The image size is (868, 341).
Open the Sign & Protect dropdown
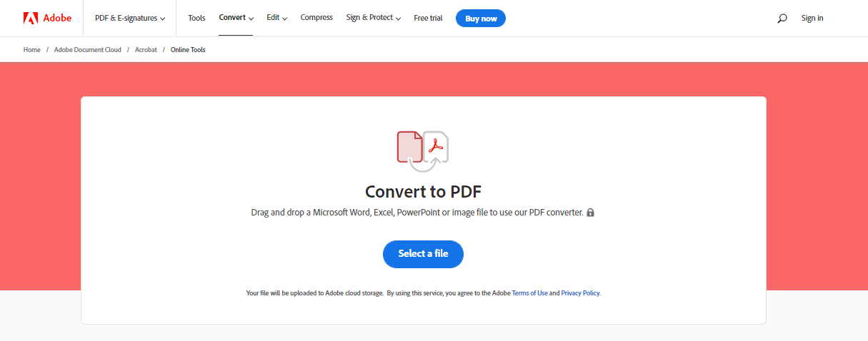[x=374, y=18]
